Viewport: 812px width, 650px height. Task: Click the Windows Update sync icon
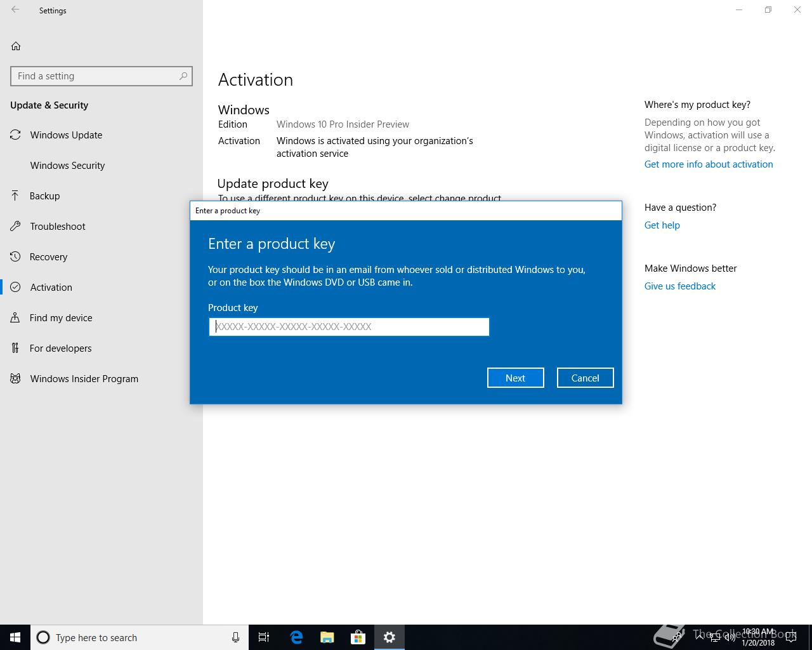(15, 135)
